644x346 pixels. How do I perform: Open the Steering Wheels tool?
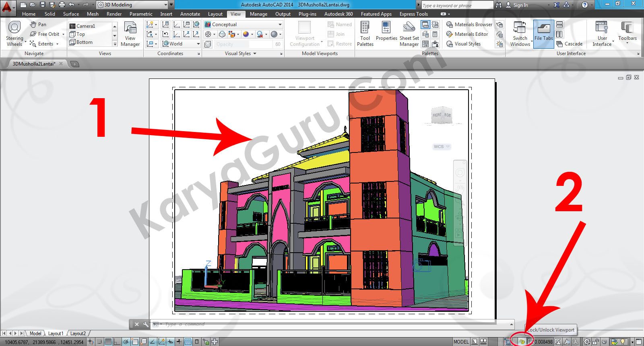coord(14,33)
